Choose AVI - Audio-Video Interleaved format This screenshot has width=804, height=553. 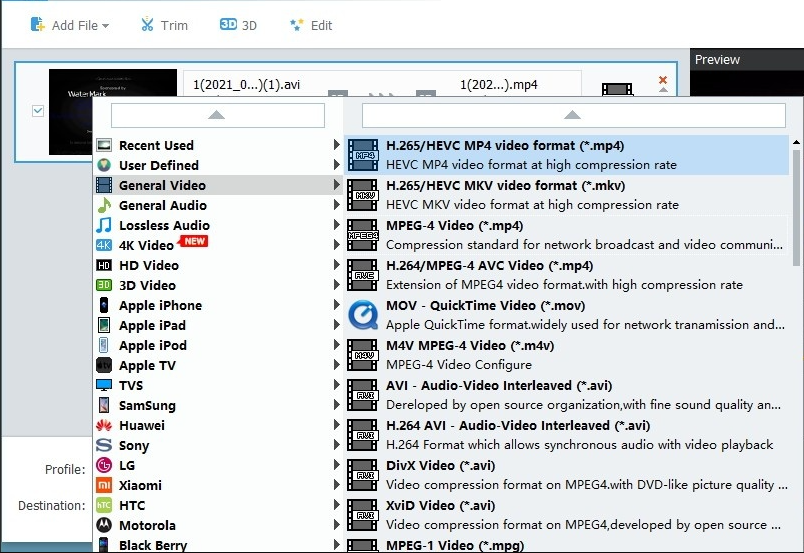[x=567, y=395]
